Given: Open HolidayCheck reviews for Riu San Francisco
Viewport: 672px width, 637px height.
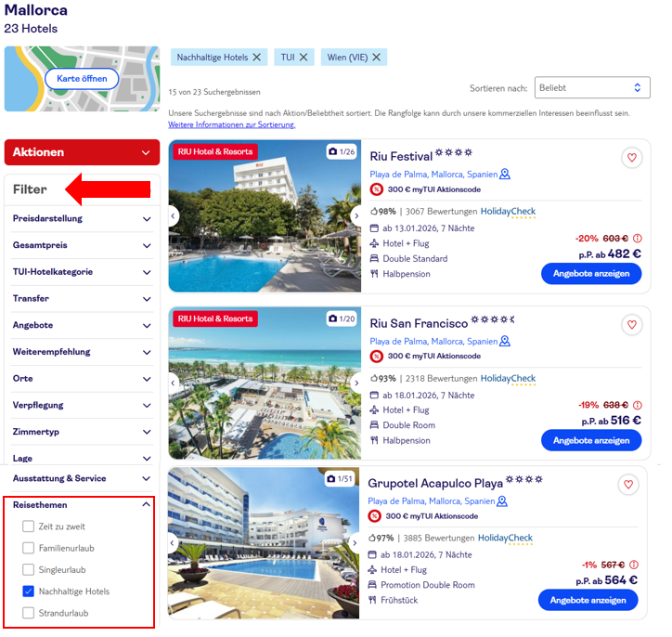Looking at the screenshot, I should click(508, 379).
